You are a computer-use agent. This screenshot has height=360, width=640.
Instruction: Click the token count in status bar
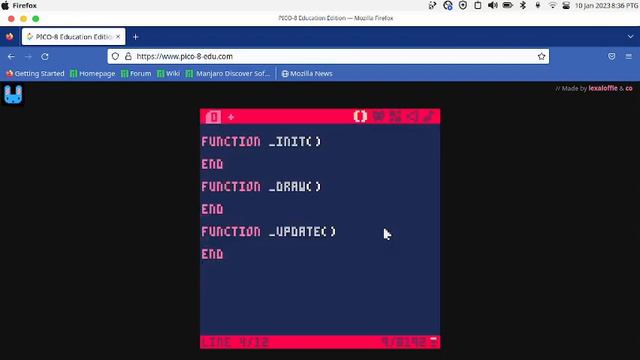(404, 342)
